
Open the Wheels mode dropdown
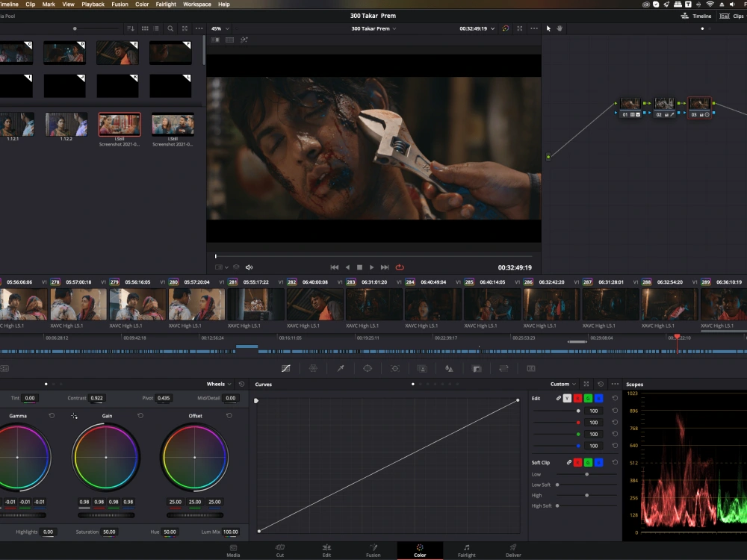point(219,384)
